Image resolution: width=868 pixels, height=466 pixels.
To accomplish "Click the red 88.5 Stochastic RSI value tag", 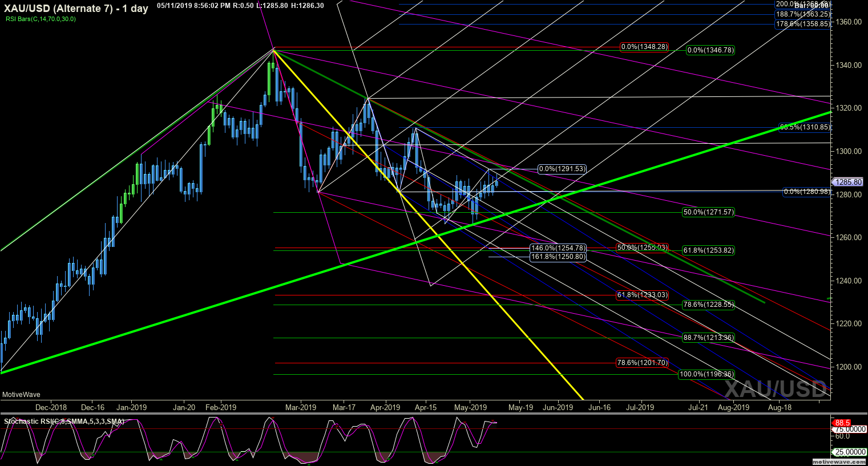I will (x=842, y=423).
